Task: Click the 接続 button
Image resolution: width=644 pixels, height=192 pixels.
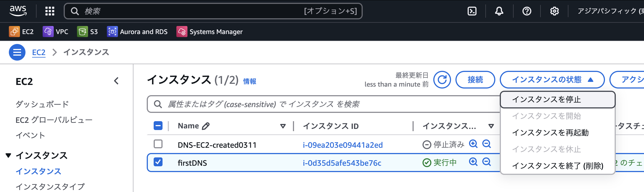Action: point(475,80)
